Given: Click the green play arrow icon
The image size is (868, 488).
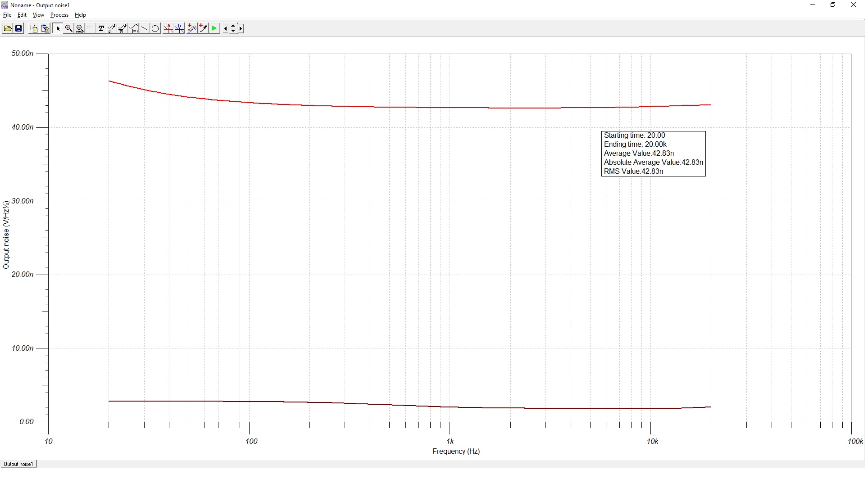Looking at the screenshot, I should pos(214,28).
